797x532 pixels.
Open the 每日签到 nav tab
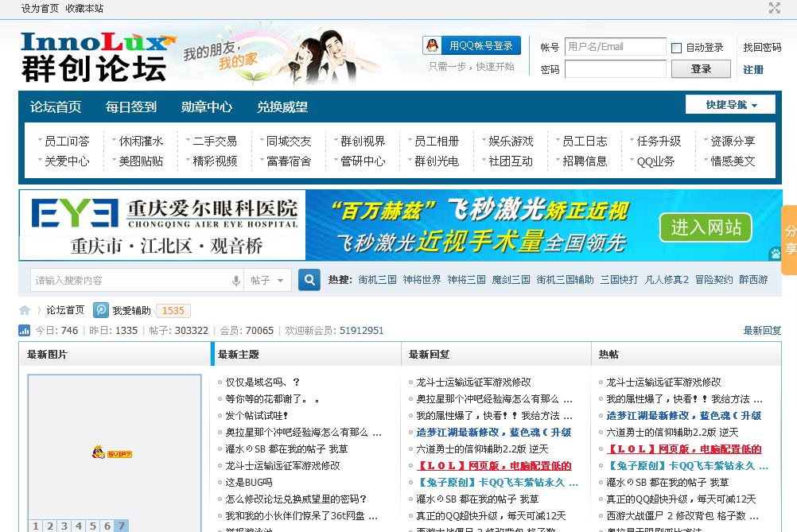(x=131, y=107)
